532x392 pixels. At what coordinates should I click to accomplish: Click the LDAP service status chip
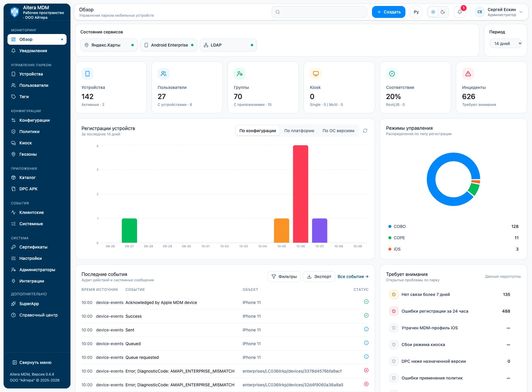click(228, 45)
